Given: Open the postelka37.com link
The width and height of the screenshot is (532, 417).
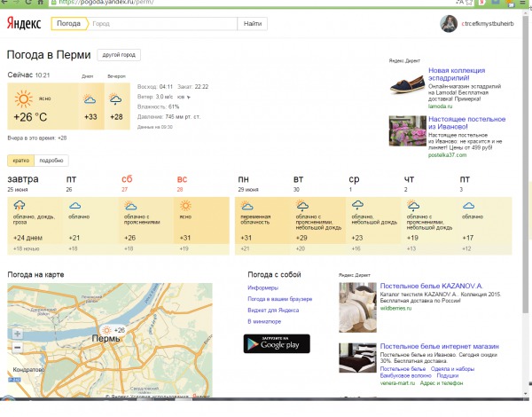Looking at the screenshot, I should (447, 155).
